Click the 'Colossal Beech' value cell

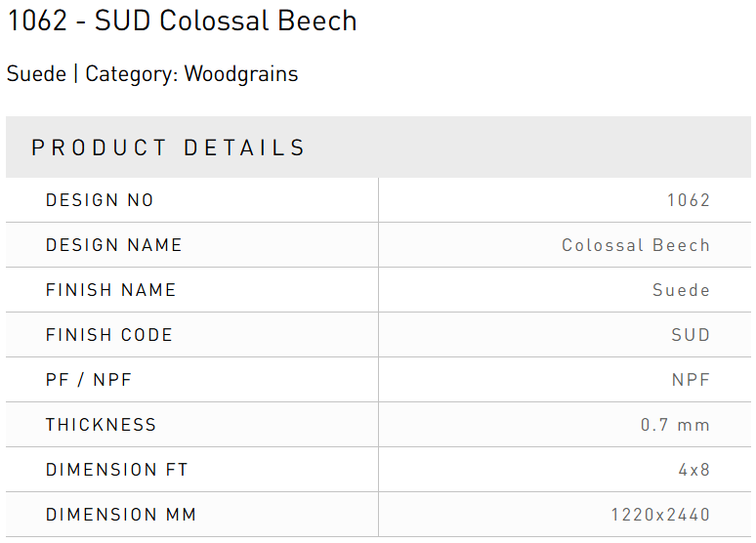tap(635, 245)
